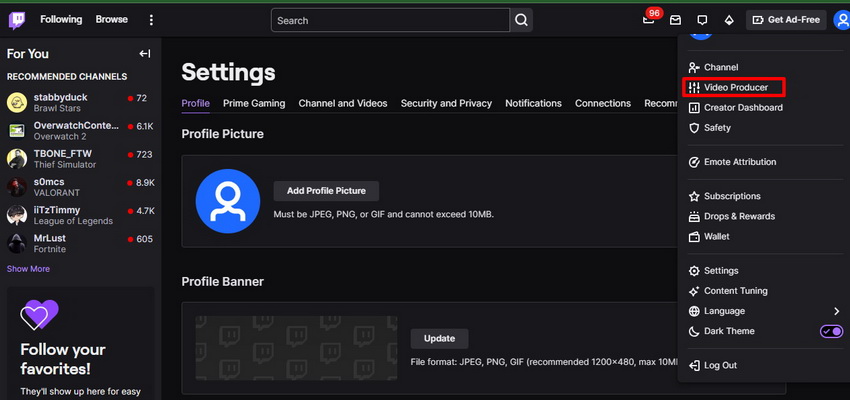Open notifications inbox with 96 badge

pyautogui.click(x=648, y=20)
